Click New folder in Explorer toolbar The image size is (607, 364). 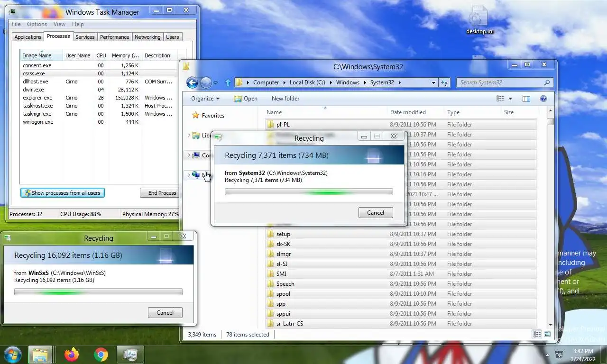tap(285, 99)
